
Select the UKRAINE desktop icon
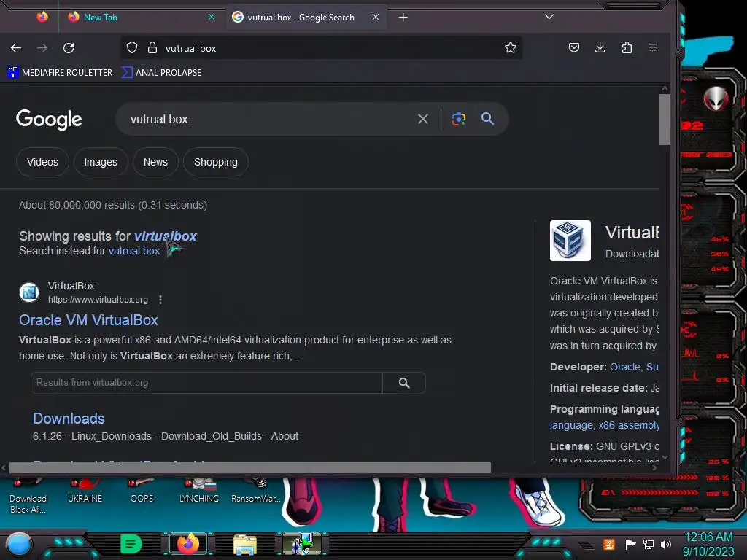(85, 491)
